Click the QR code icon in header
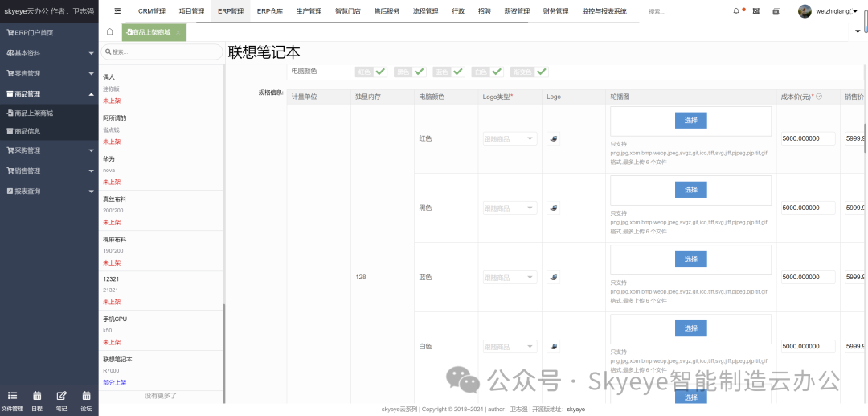The width and height of the screenshot is (868, 416). click(x=756, y=11)
